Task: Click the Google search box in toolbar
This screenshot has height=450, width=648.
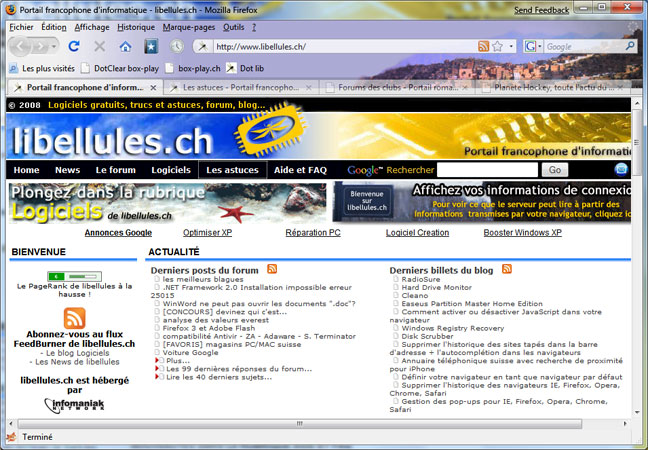Action: click(584, 47)
